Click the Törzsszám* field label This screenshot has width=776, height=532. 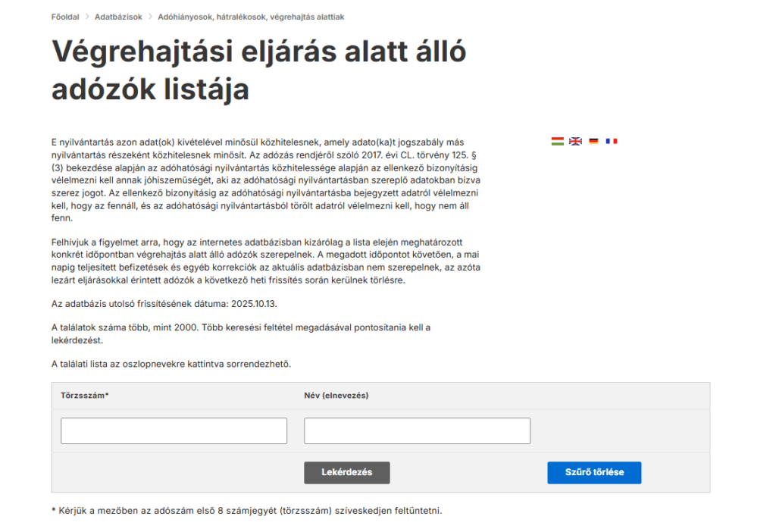(85, 395)
